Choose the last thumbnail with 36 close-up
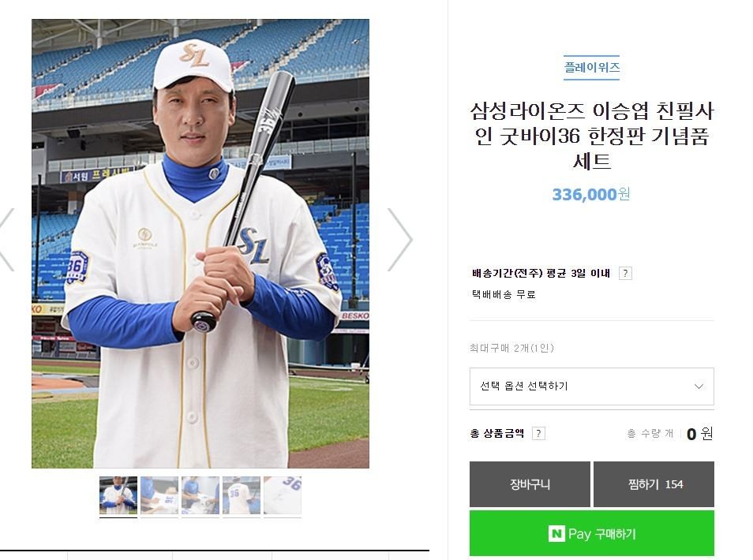753x560 pixels. click(283, 495)
